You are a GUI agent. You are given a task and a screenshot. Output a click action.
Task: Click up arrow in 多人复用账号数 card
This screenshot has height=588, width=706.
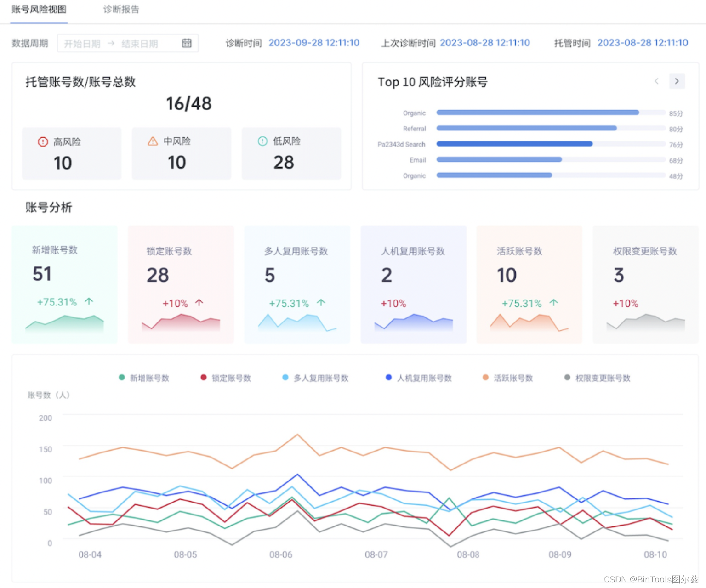click(321, 303)
